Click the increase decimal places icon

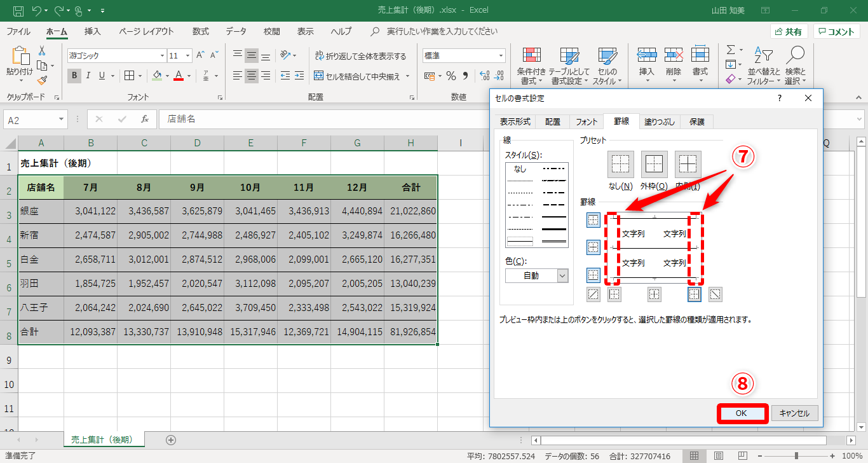pyautogui.click(x=484, y=76)
